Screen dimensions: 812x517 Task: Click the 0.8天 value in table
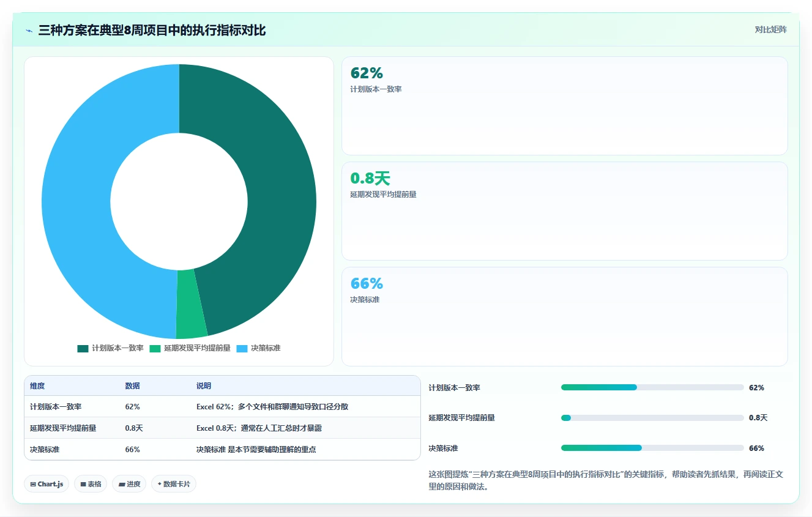tap(134, 428)
